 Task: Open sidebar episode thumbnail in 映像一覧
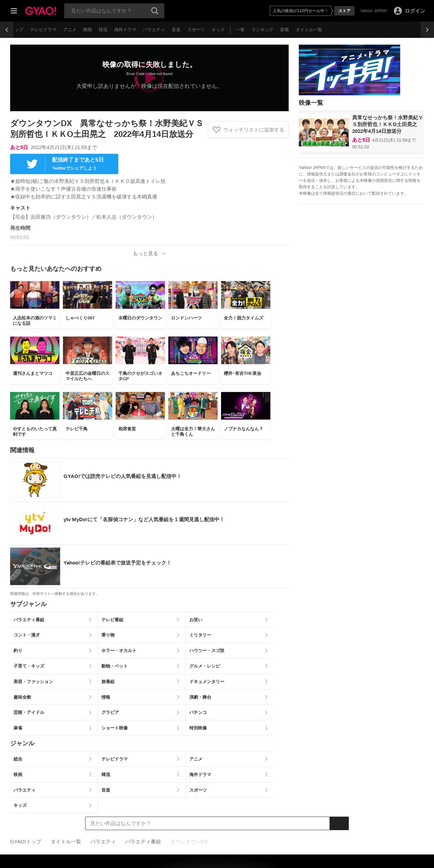coord(324,132)
